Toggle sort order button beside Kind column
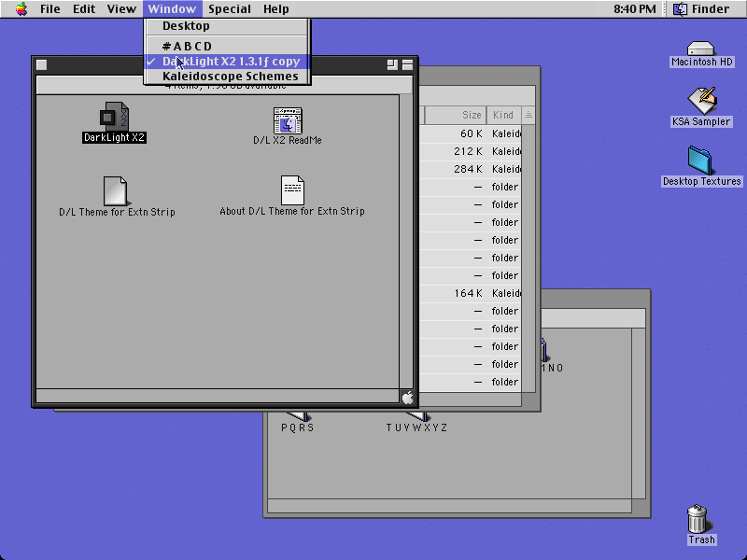 (529, 115)
